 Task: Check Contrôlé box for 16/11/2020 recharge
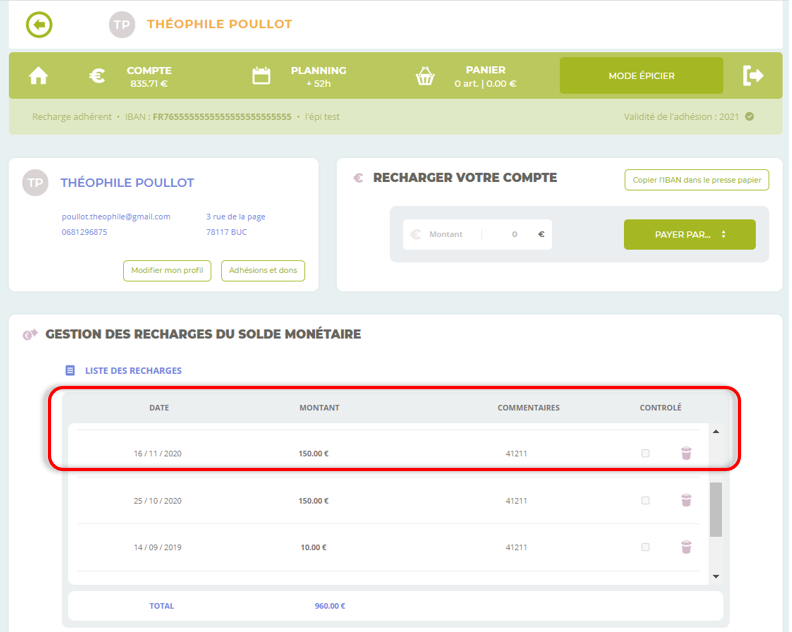point(645,453)
